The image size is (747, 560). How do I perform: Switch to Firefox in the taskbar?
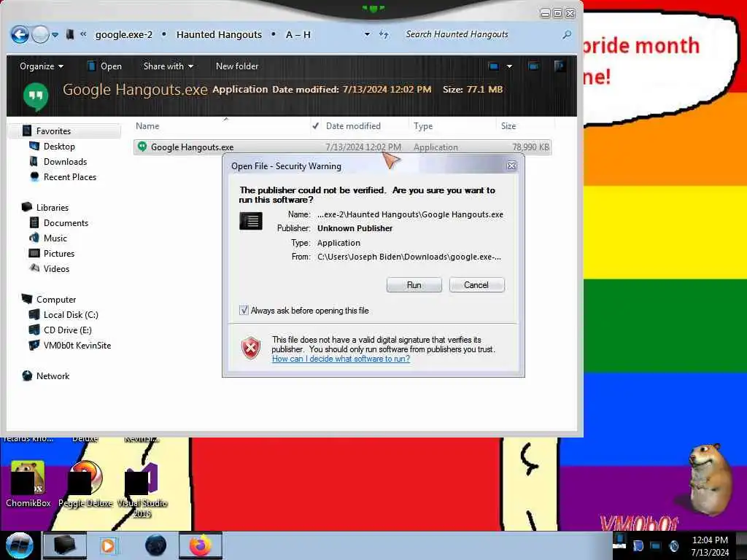(201, 545)
